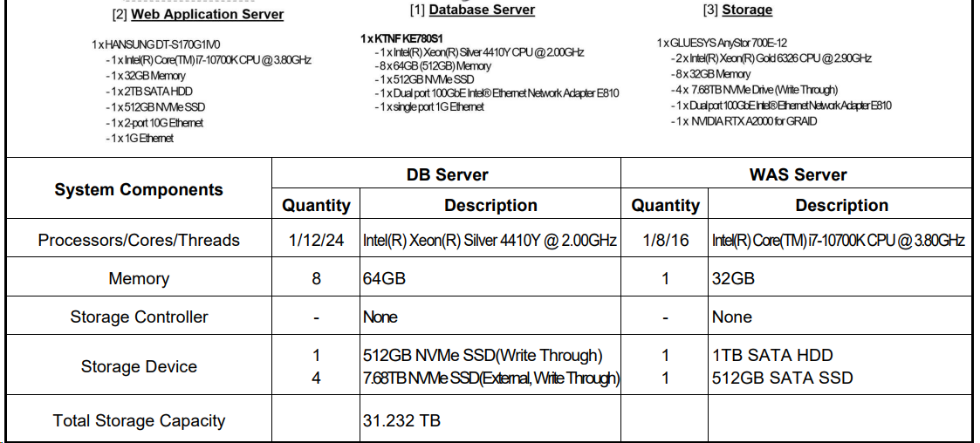Image resolution: width=980 pixels, height=443 pixels.
Task: Select the GLUESYS AnyStor 700E-12 line
Action: (x=721, y=43)
